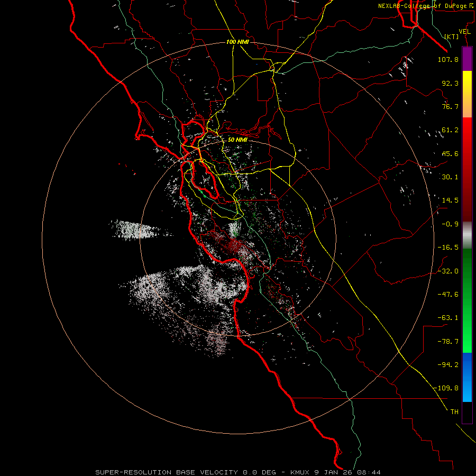Pick the light blue segment near -109.8
Screen dimensions: 476x476
(467, 390)
